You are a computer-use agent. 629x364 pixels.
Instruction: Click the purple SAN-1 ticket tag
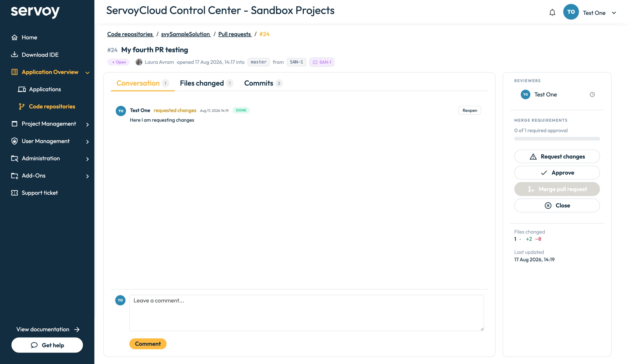coord(322,62)
